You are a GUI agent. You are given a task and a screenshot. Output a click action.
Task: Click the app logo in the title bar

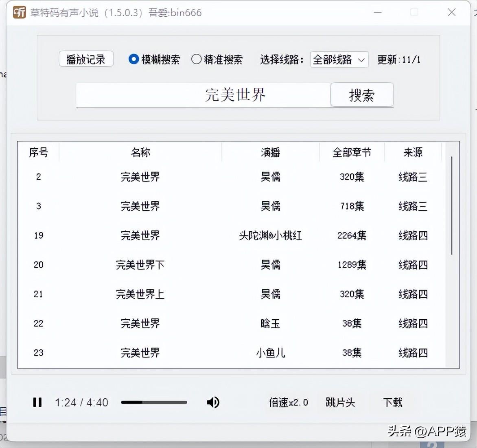coord(19,13)
